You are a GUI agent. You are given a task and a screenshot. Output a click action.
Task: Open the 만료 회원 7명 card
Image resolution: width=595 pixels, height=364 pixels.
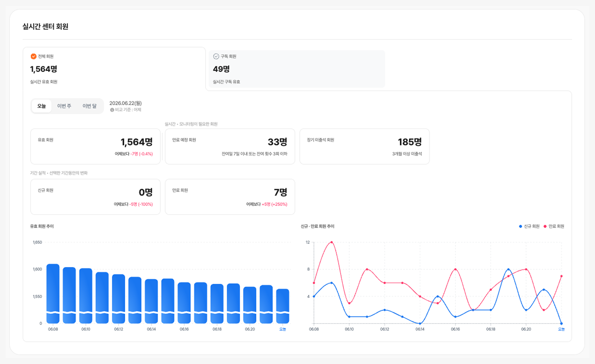(230, 197)
